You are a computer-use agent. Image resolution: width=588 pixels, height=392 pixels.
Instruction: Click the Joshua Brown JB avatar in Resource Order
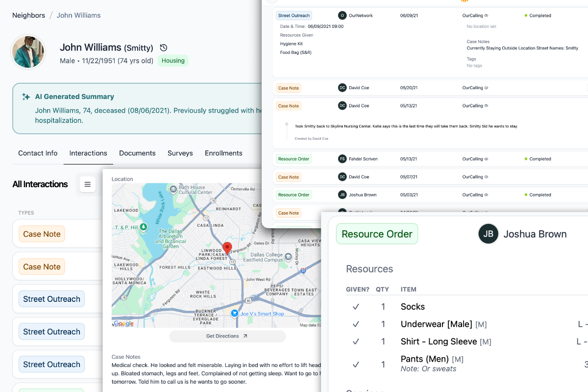point(488,234)
